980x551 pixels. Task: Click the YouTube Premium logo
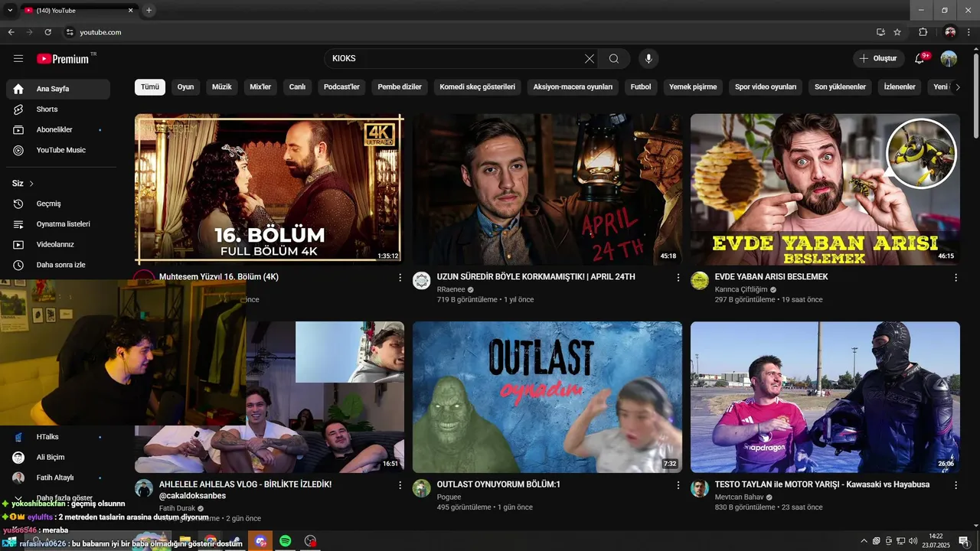click(63, 59)
